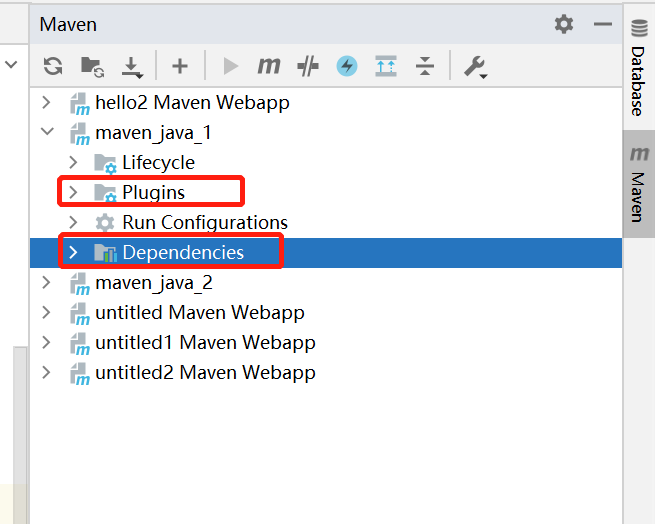Expand the Plugins node
Viewport: 655px width, 524px height.
pos(73,192)
